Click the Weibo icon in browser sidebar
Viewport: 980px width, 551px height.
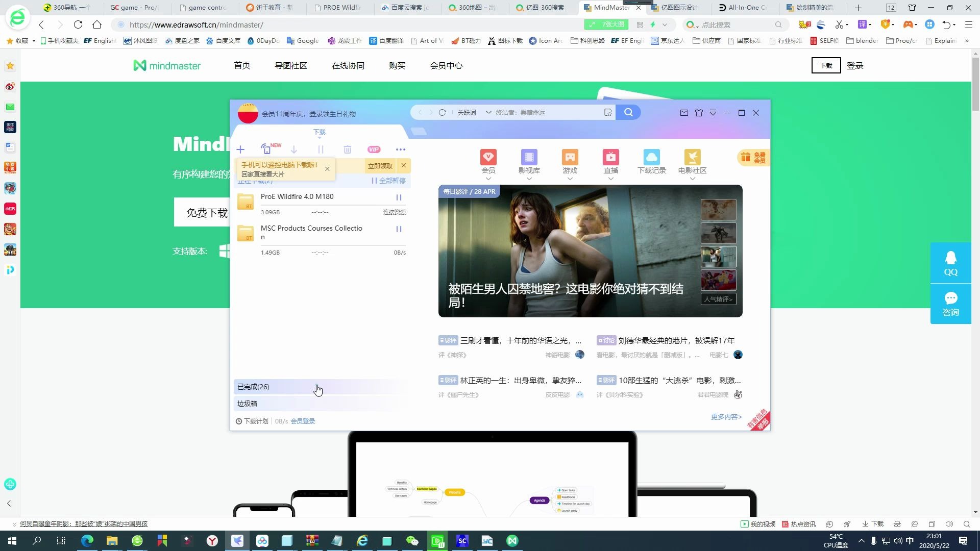tap(10, 86)
